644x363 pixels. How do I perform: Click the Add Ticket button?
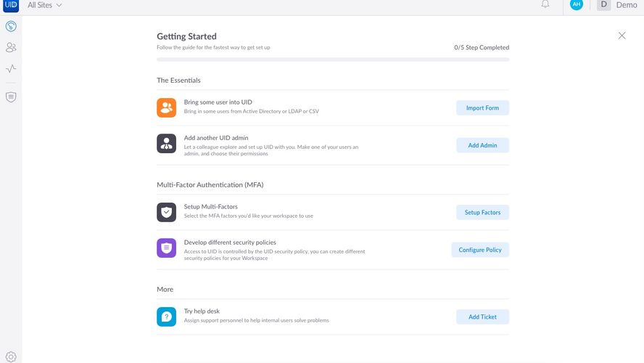click(x=482, y=317)
